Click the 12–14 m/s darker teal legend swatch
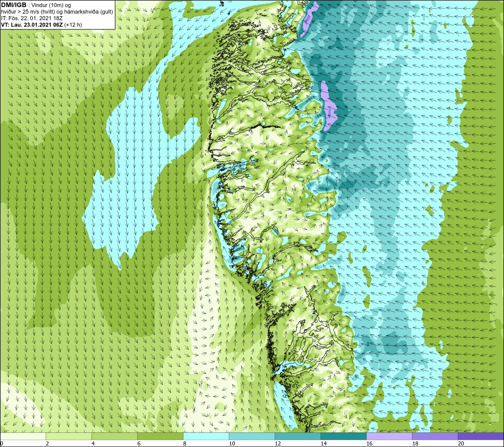504x447 pixels. point(298,436)
